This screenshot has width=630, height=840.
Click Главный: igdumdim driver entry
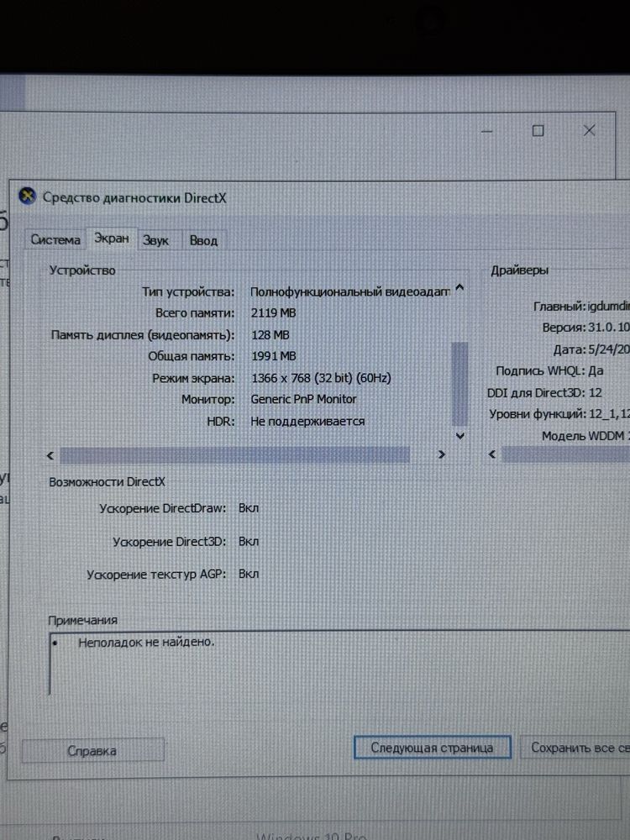(581, 306)
